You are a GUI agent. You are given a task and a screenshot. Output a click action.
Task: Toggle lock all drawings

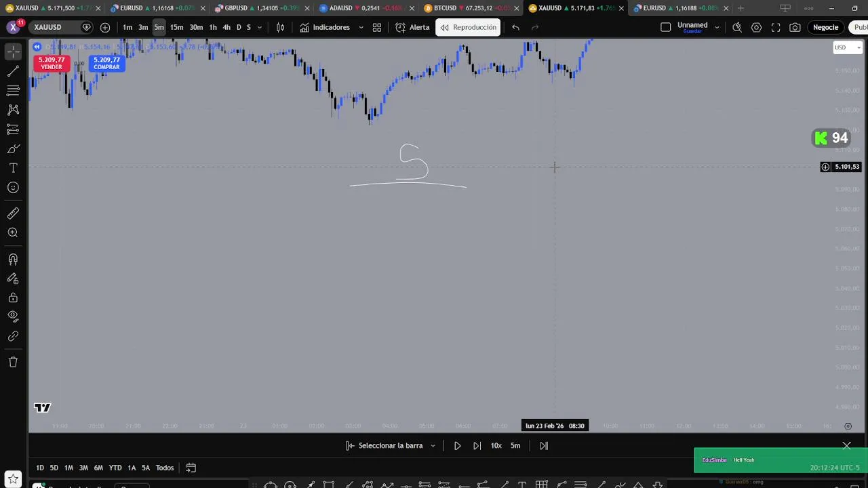tap(13, 298)
